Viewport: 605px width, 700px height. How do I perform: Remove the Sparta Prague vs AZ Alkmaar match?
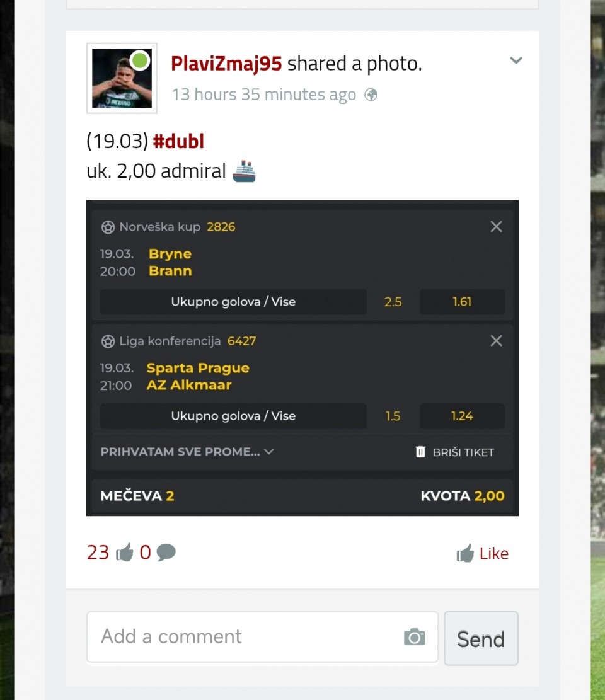[496, 341]
